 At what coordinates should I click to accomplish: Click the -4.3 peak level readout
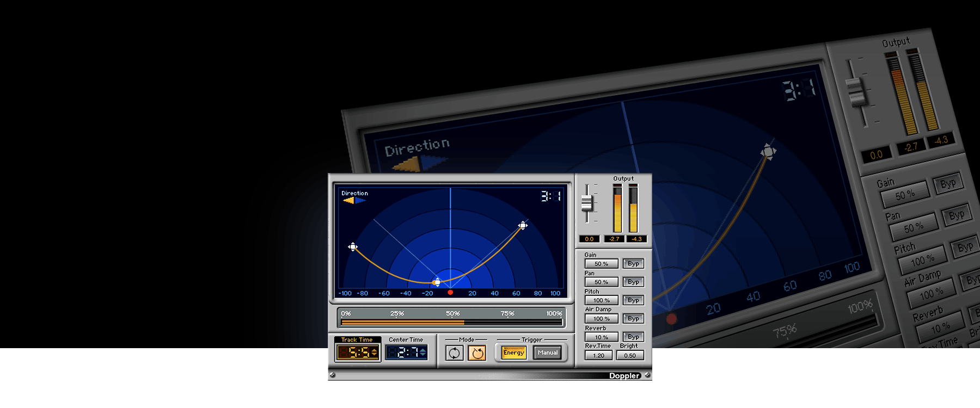[x=636, y=239]
